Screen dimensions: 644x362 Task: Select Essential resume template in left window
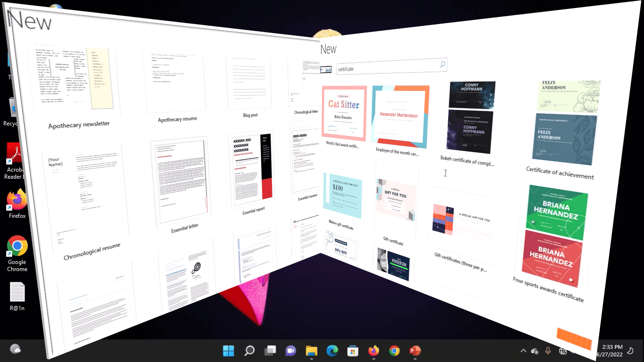(305, 165)
